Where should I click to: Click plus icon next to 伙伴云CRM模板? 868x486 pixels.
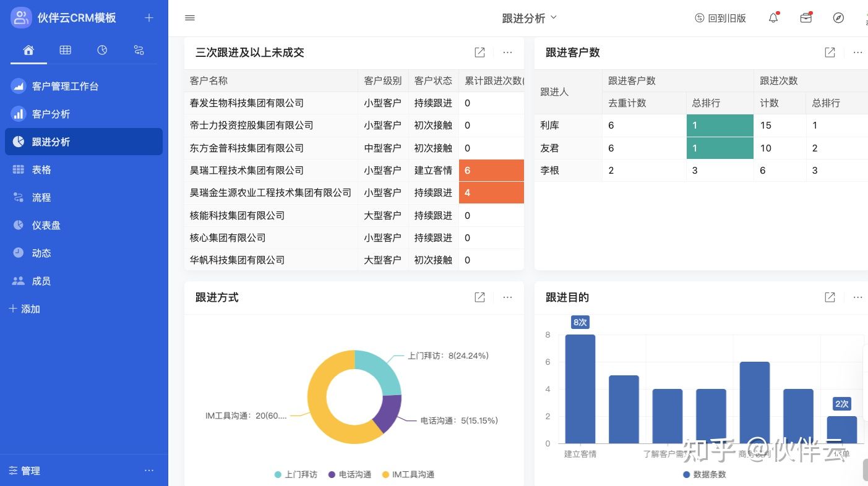[149, 18]
